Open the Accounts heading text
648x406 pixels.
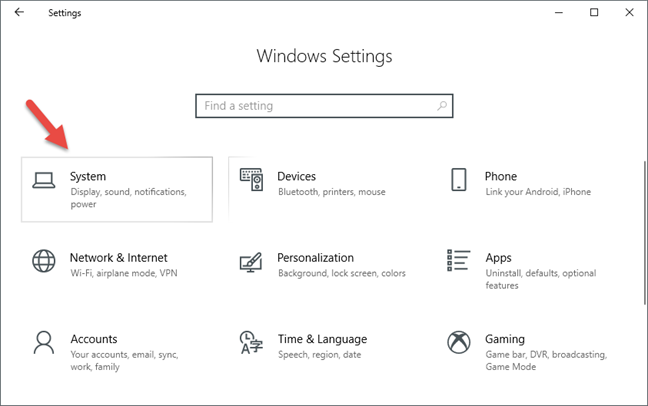[x=94, y=339]
